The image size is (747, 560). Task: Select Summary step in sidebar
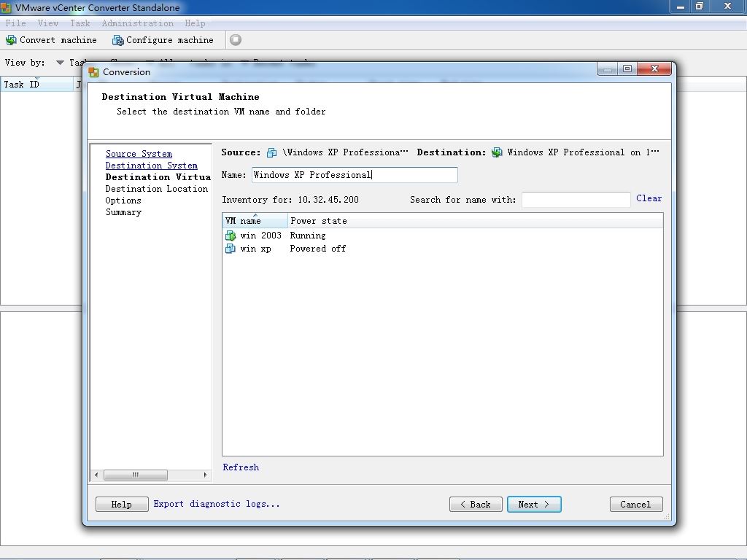click(123, 212)
